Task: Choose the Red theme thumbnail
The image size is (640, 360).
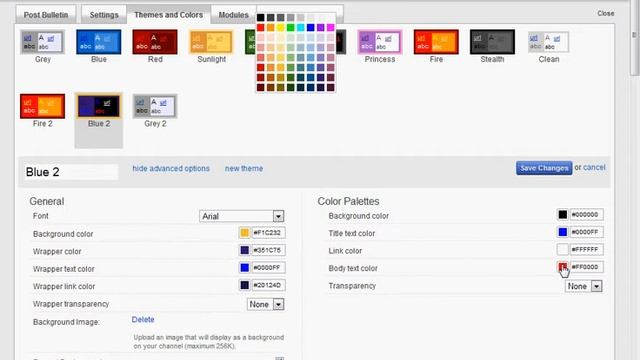Action: click(x=155, y=42)
